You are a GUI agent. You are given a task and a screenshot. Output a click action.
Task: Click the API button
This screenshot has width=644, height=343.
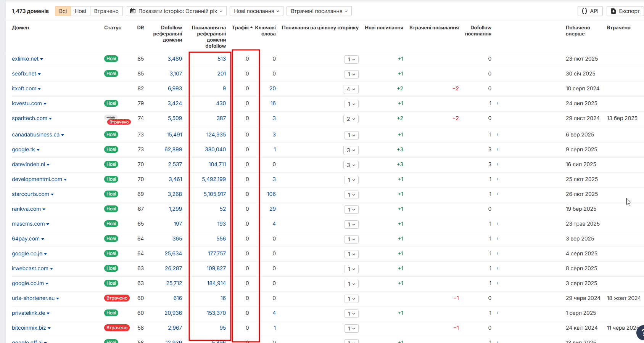tap(590, 11)
